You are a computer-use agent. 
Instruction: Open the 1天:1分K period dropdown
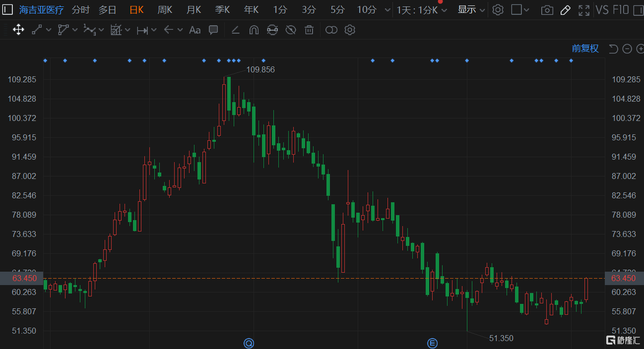[x=422, y=10]
